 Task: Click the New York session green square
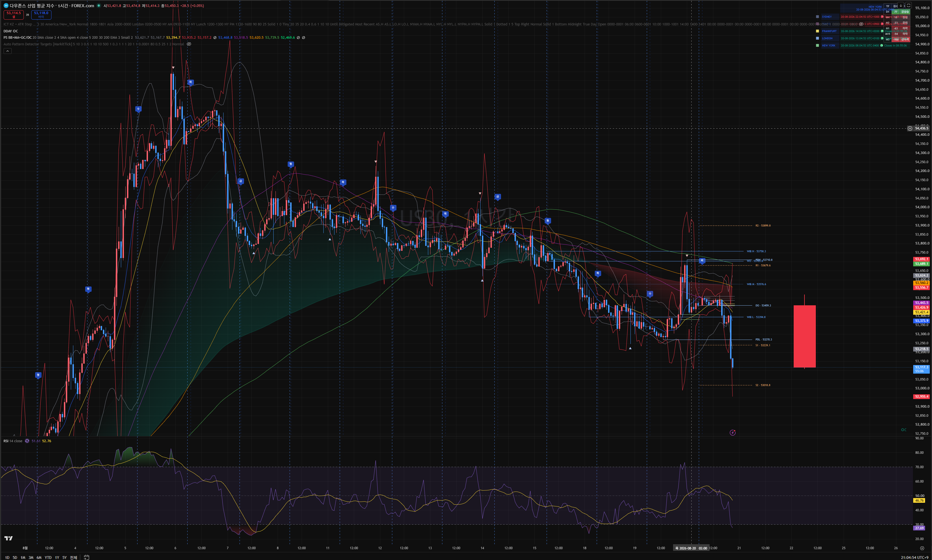(x=818, y=45)
